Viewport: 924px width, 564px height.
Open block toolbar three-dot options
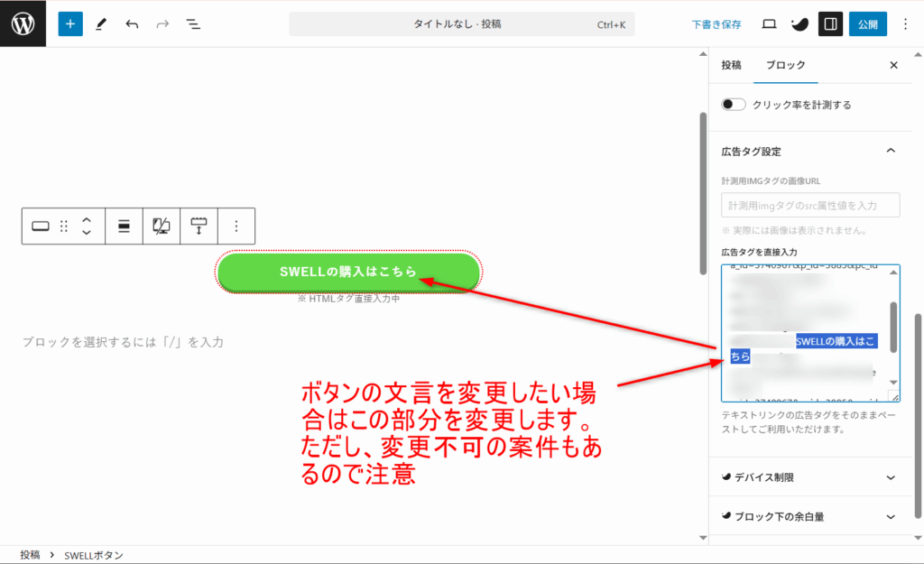coord(236,226)
